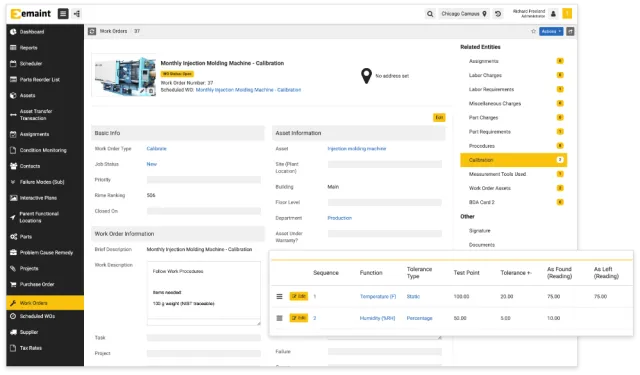Click the hamburger menu icon beside eMaint logo
This screenshot has width=640, height=375.
(63, 14)
